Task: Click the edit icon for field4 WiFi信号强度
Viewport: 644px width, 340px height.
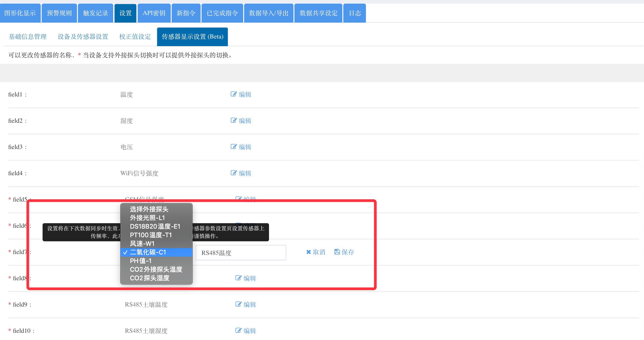Action: 233,173
